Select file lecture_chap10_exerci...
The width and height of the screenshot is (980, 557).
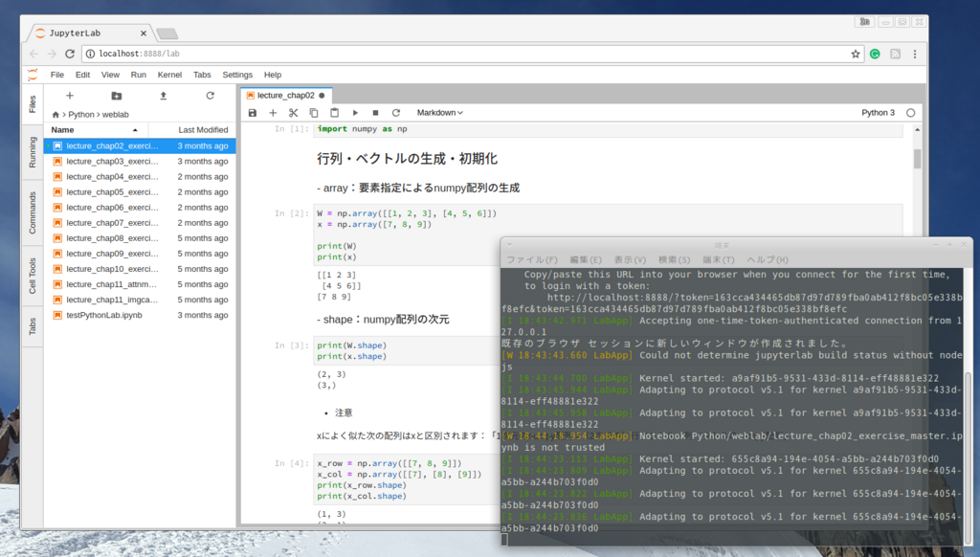pyautogui.click(x=140, y=269)
